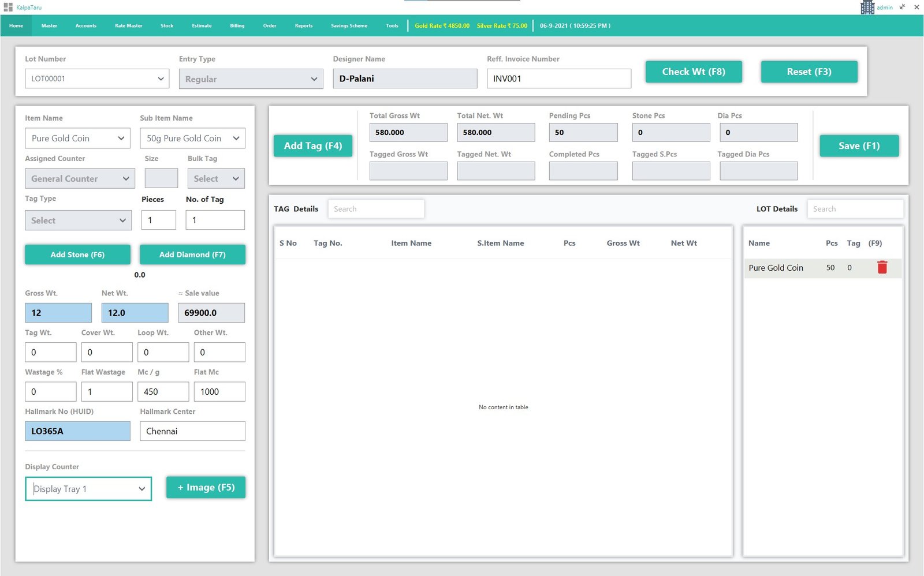Click the Add Tag (F4) button
924x576 pixels.
coord(313,145)
